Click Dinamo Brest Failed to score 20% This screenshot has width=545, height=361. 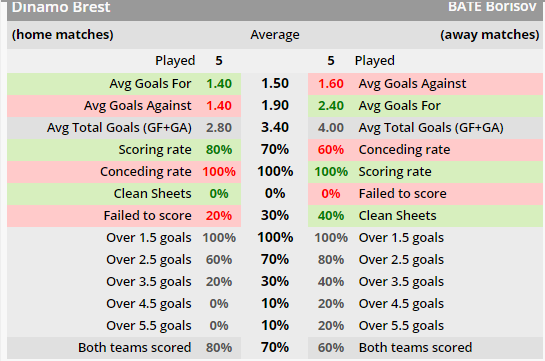219,216
